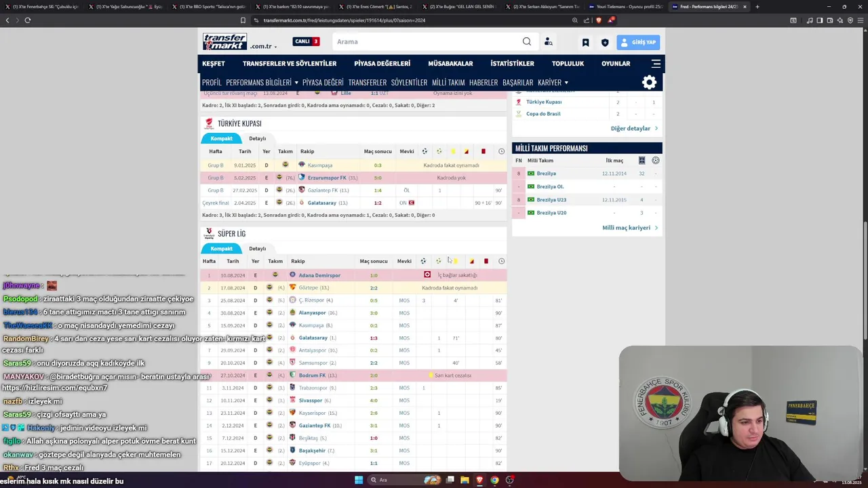Open Erzurumspor FK opponent link
This screenshot has height=488, width=868.
[x=327, y=178]
